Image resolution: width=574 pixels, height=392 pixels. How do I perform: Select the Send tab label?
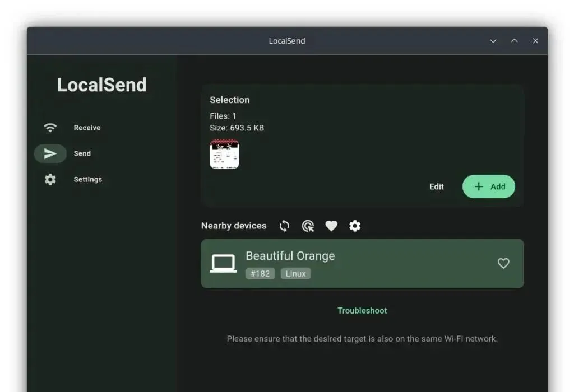click(82, 153)
